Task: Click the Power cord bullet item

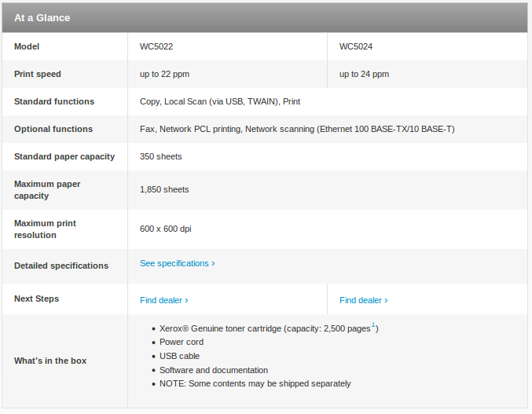Action: click(182, 342)
